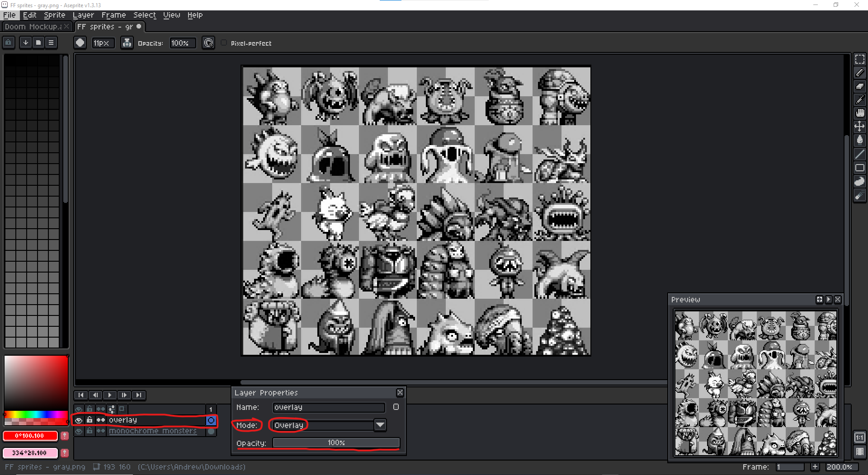The image size is (868, 475).
Task: Adjust the layer Opacity slider
Action: coord(336,443)
